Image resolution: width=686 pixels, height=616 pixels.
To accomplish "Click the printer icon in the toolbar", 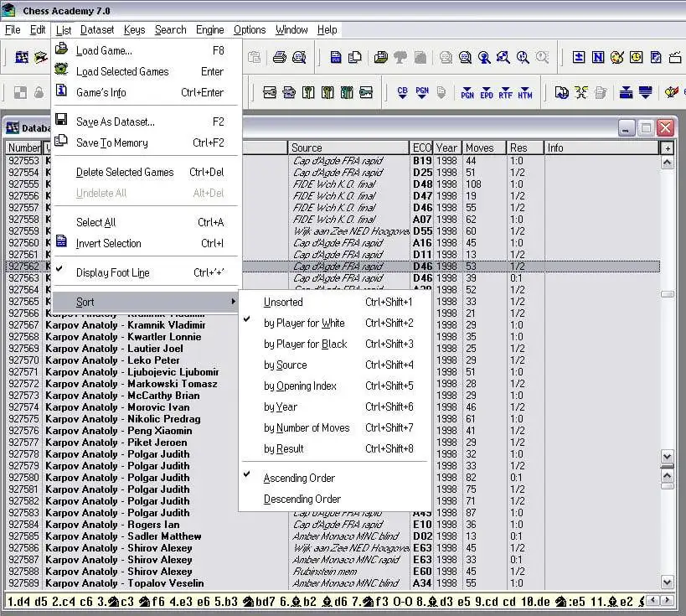I will 279,58.
